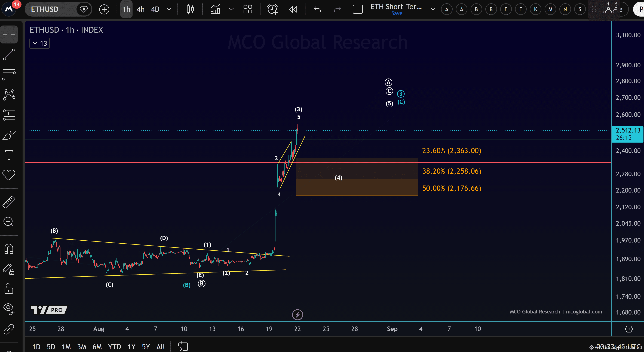Click the compare or add symbol plus icon
This screenshot has width=644, height=352.
pos(104,10)
